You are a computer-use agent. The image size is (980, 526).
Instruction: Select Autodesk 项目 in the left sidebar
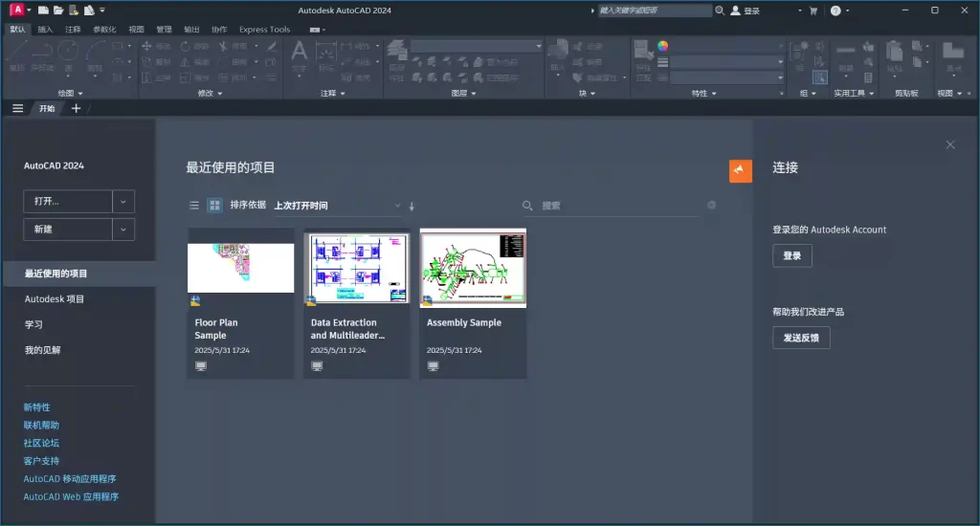click(55, 299)
